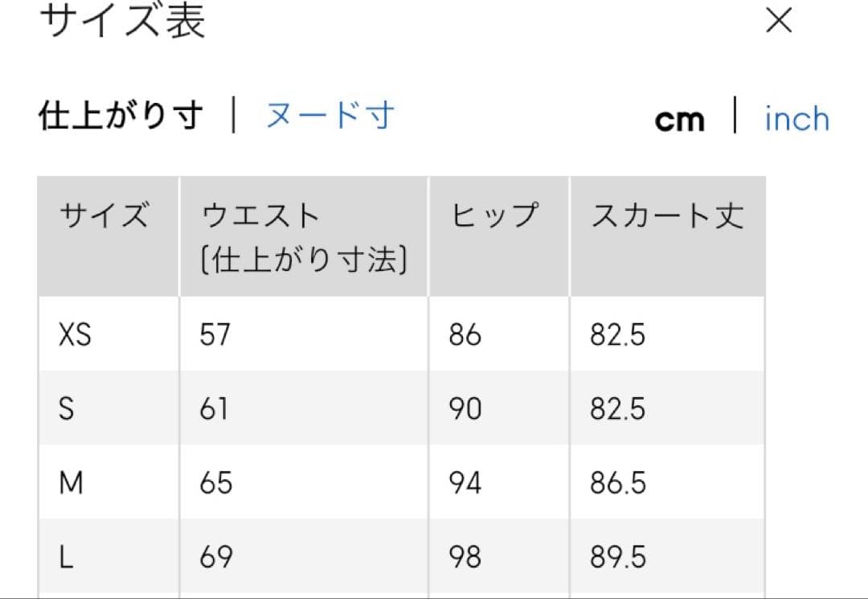Close the サイズ表 dialog with X
The width and height of the screenshot is (868, 599).
pos(779,22)
